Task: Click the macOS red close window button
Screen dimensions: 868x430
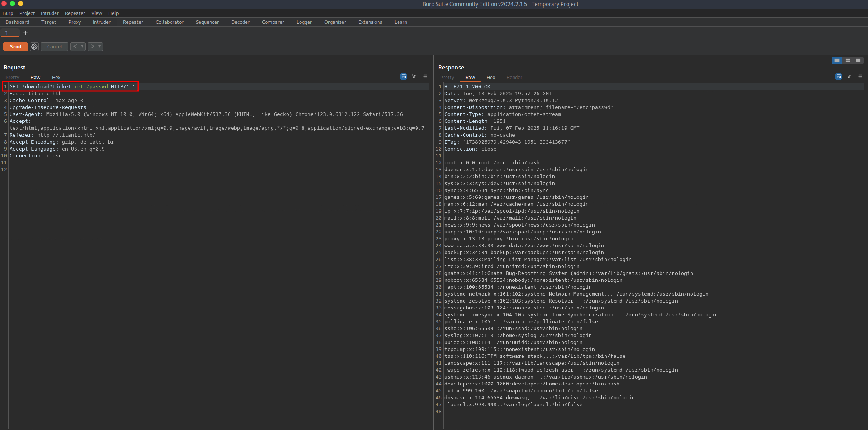Action: pos(4,3)
